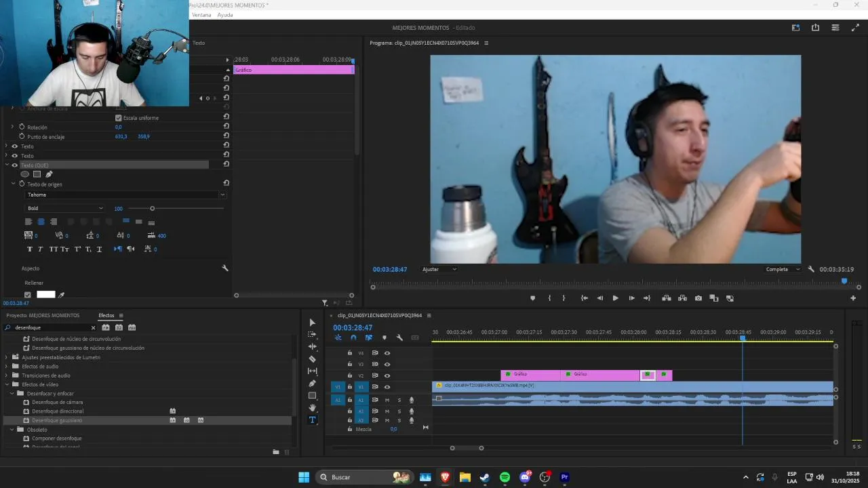
Task: Select the Track Select Forward tool
Action: [x=312, y=335]
